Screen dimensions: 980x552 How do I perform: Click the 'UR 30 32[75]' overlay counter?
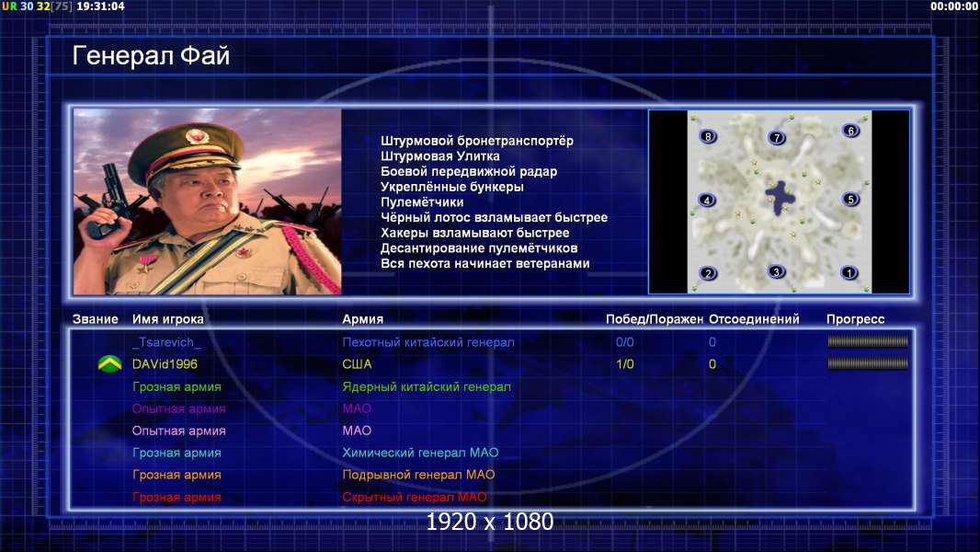37,6
